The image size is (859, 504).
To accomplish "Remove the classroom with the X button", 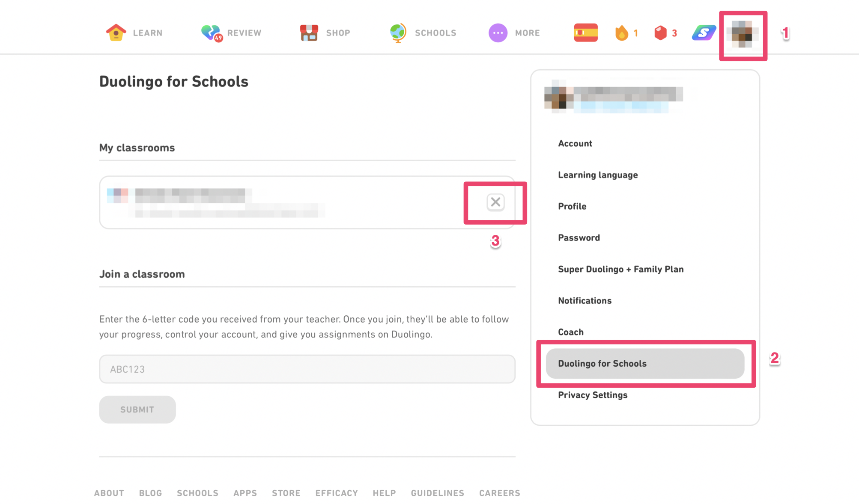I will coord(495,202).
